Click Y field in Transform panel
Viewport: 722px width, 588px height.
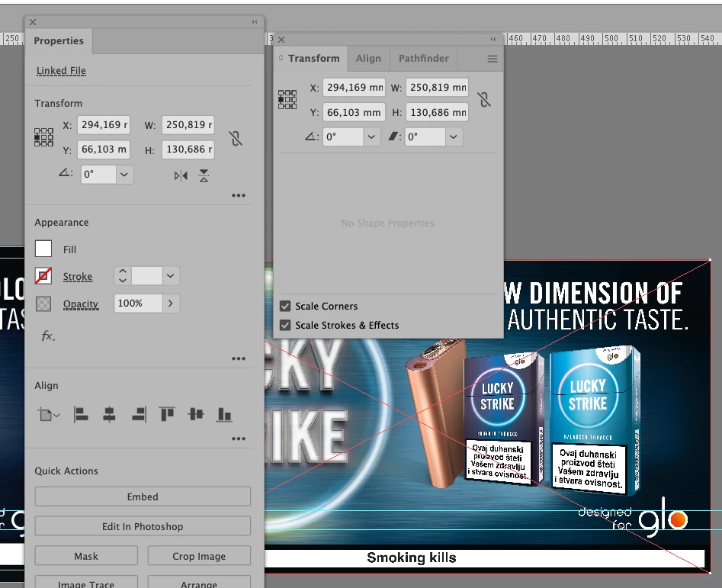tap(355, 112)
